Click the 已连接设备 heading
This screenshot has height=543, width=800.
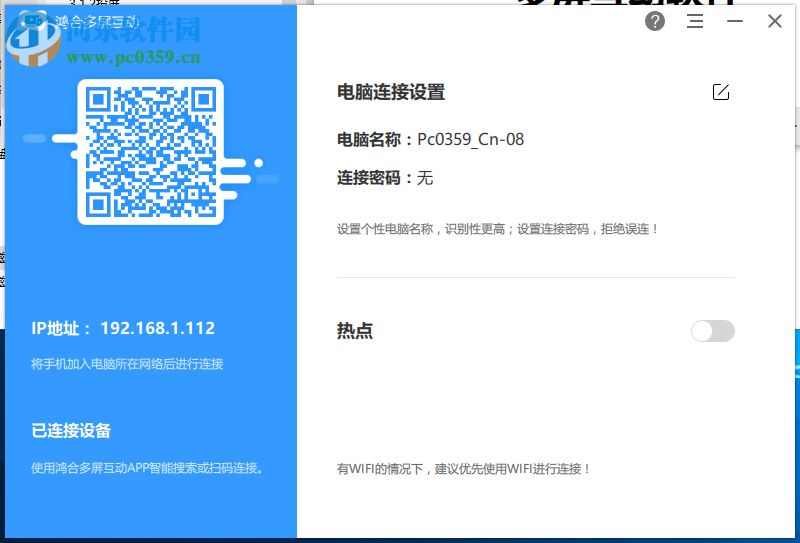pyautogui.click(x=71, y=431)
